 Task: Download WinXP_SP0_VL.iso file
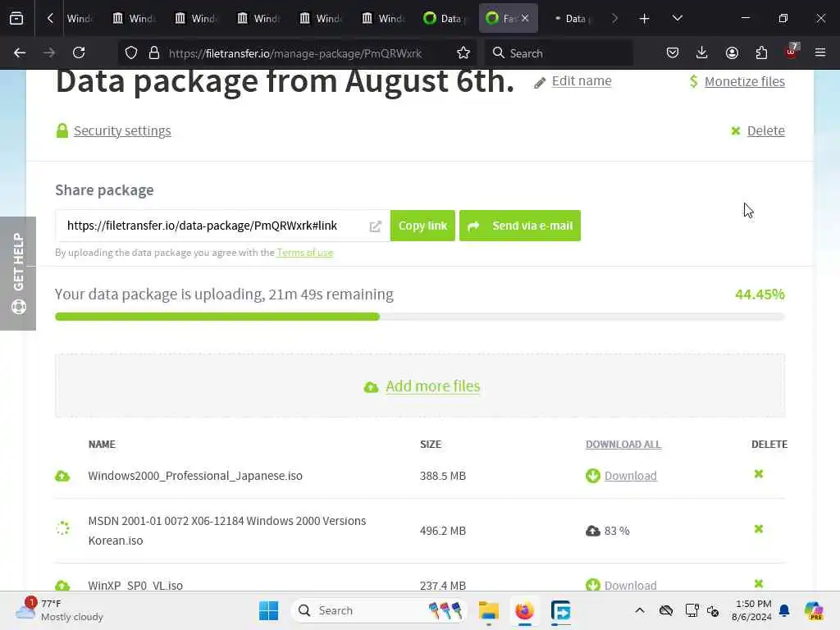click(630, 585)
